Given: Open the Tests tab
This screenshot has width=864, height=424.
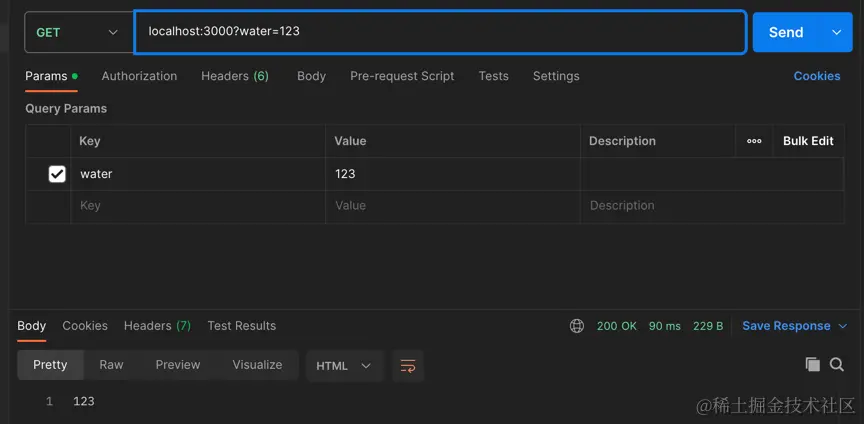Looking at the screenshot, I should point(493,76).
